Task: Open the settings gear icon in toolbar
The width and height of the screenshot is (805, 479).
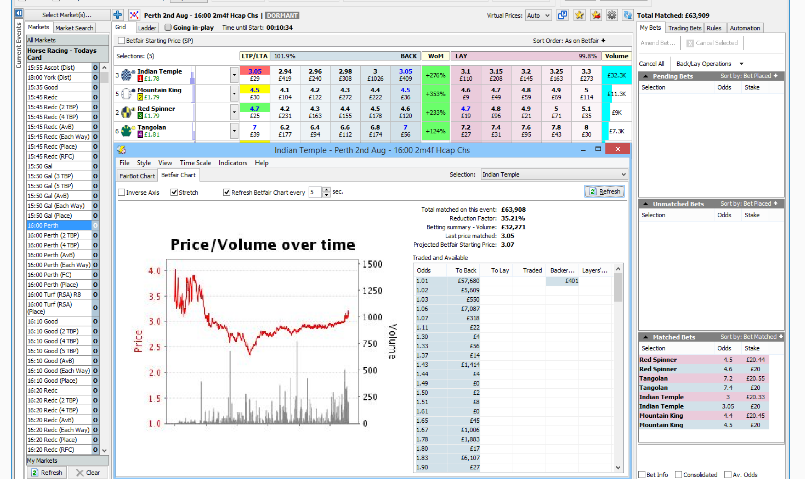Action: [x=611, y=15]
